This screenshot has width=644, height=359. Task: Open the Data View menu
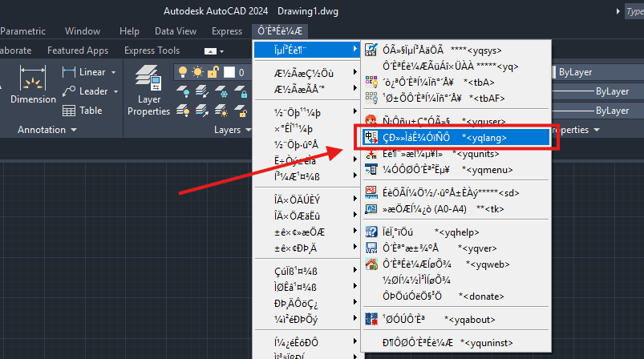click(176, 31)
